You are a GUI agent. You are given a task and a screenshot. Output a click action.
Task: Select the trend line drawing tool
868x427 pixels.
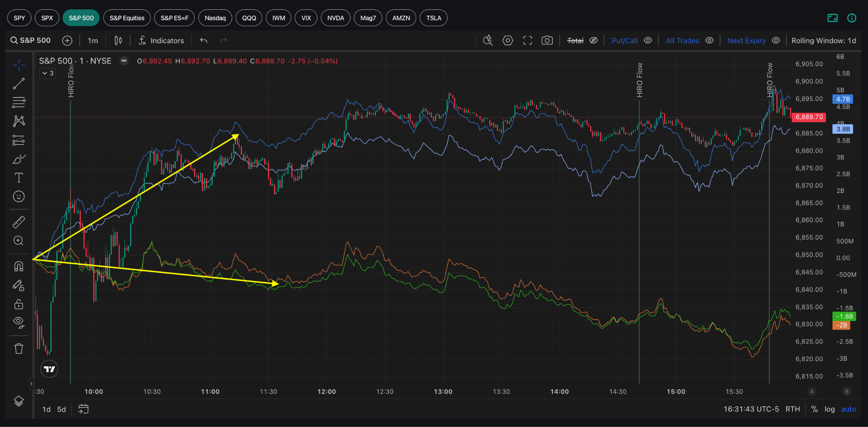click(19, 84)
